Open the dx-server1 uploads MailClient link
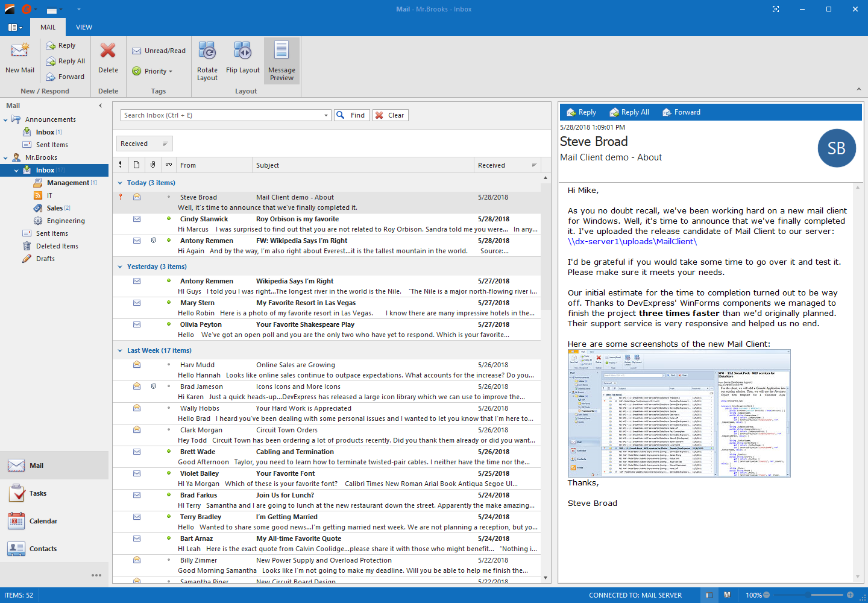 coord(632,242)
